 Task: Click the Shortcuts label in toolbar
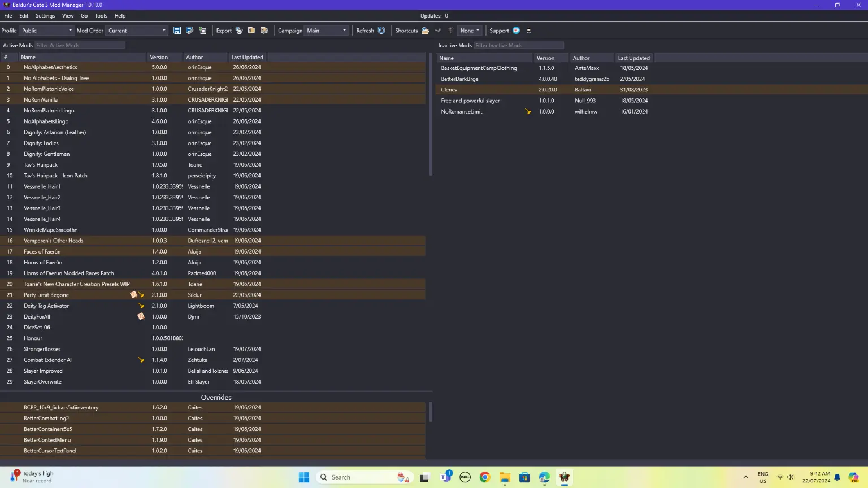tap(406, 30)
